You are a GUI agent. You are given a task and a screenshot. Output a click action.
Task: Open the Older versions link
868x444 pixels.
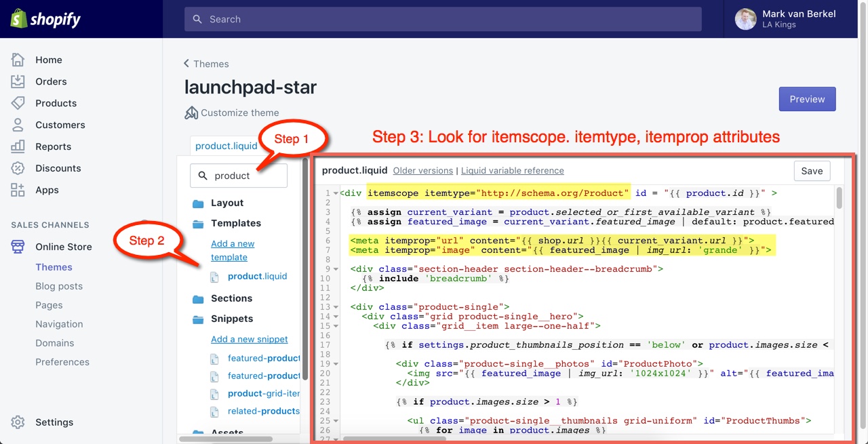pos(423,171)
